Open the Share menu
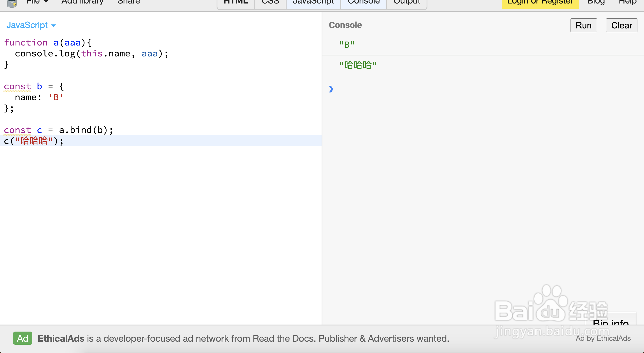644x353 pixels. (128, 2)
